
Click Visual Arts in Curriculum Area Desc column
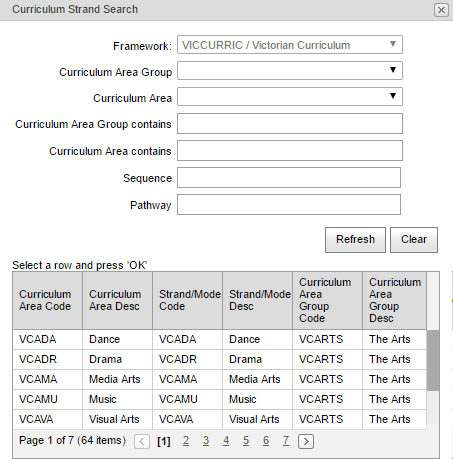[x=117, y=419]
